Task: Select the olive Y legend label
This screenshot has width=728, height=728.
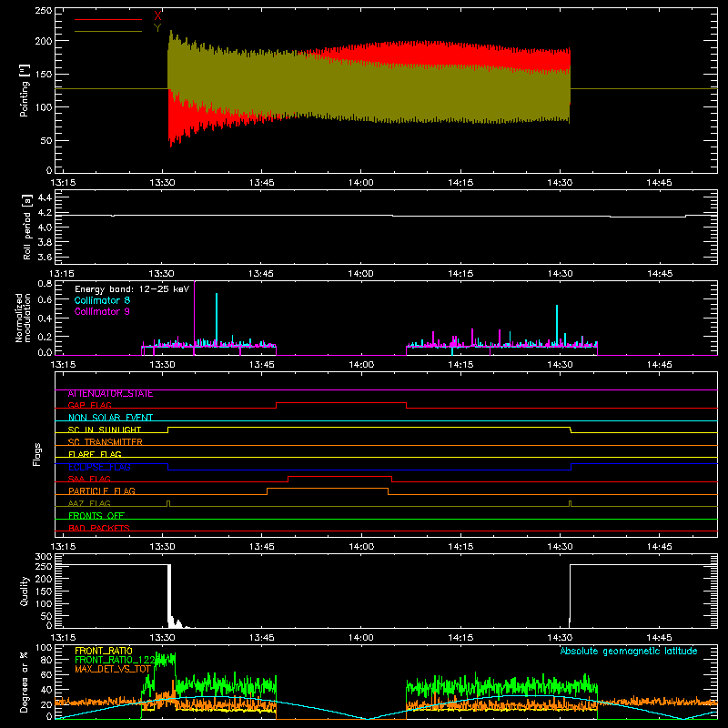Action: point(157,28)
